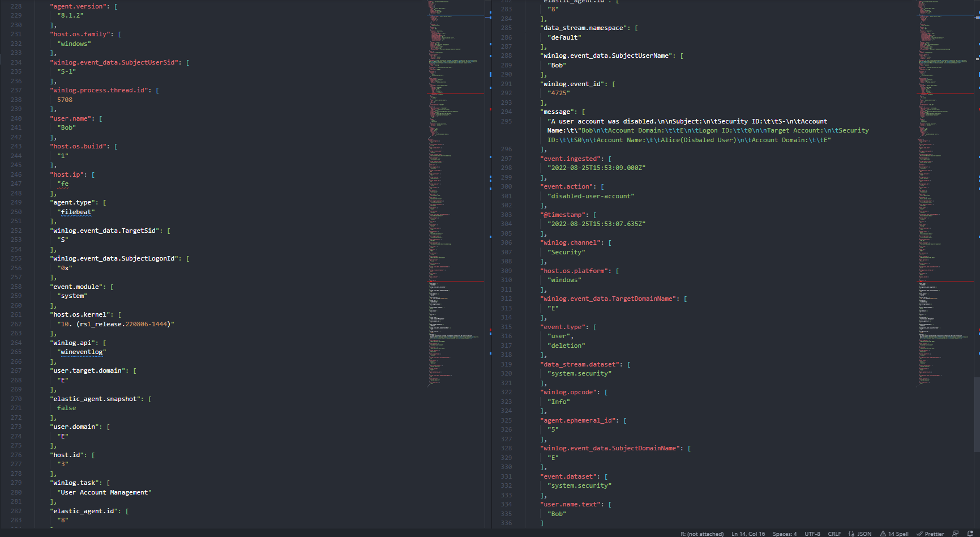Screen dimensions: 980x537
Task: Click the "filebeat" agent type value
Action: click(x=76, y=212)
